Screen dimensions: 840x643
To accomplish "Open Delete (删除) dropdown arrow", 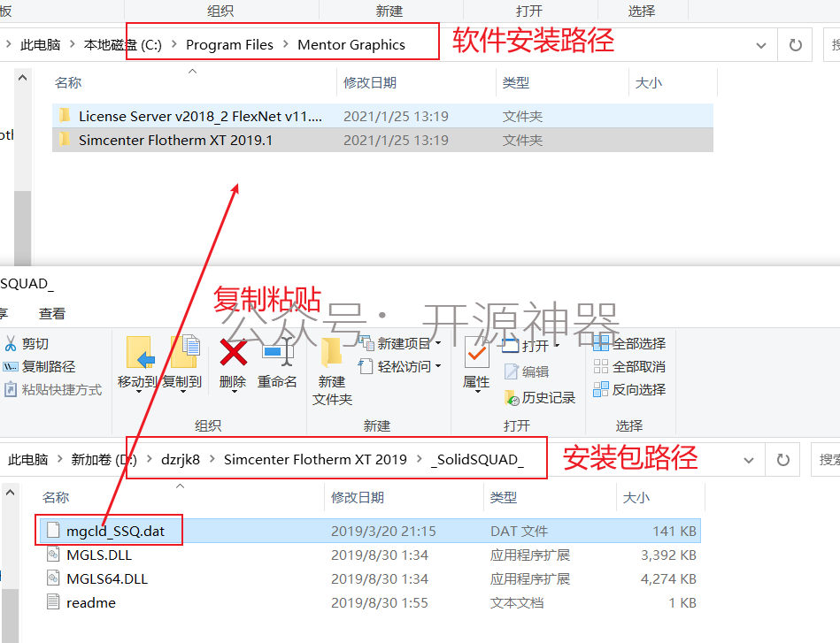I will click(x=234, y=393).
